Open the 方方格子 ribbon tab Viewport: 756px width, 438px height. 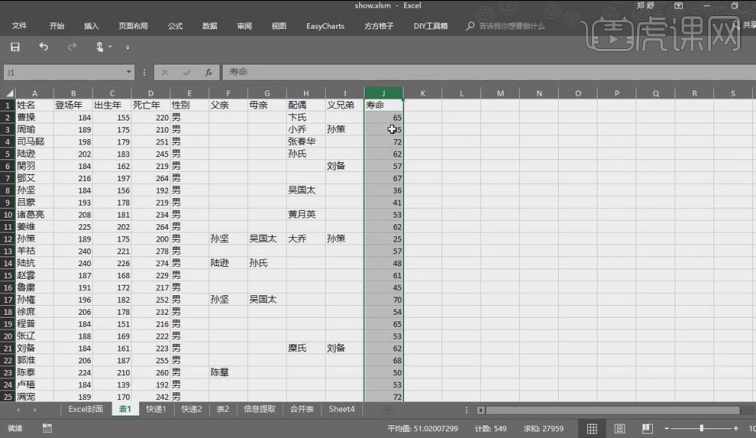(379, 26)
